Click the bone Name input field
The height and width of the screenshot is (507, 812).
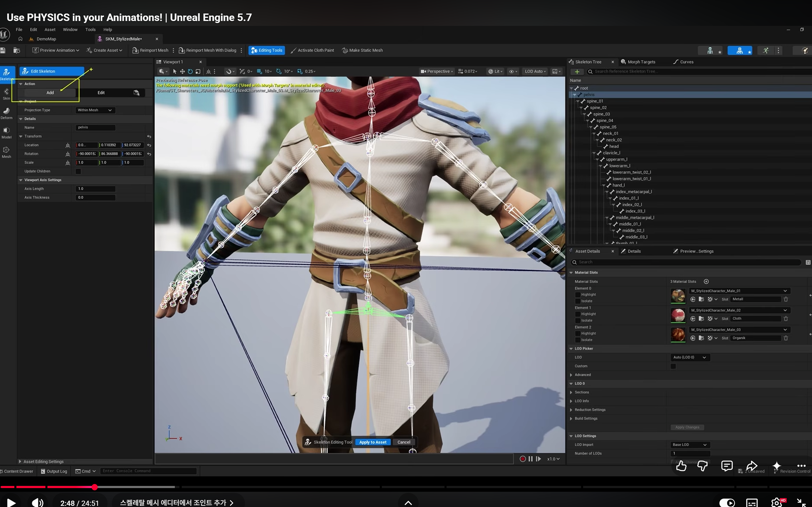pyautogui.click(x=95, y=128)
